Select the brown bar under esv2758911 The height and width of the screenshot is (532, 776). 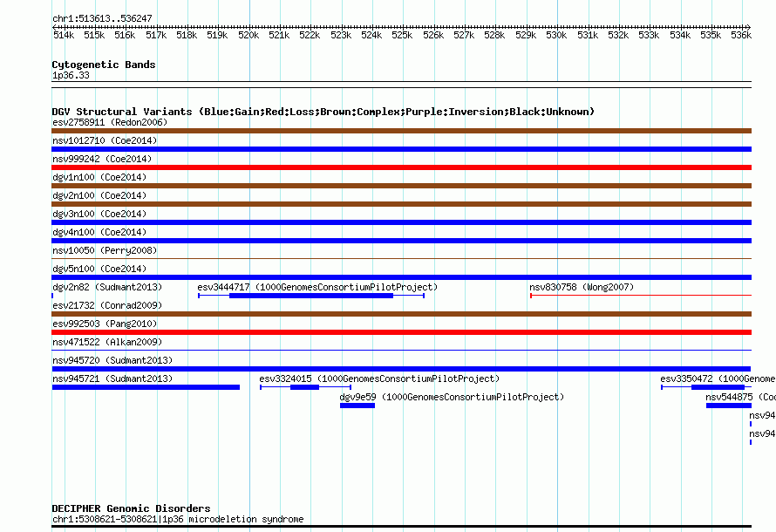pyautogui.click(x=401, y=131)
